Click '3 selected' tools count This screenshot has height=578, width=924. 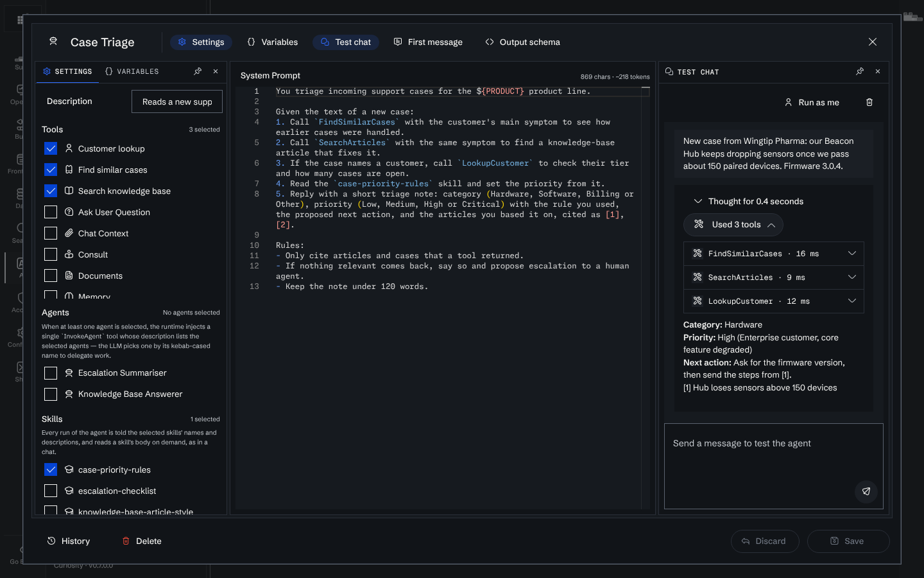click(204, 130)
